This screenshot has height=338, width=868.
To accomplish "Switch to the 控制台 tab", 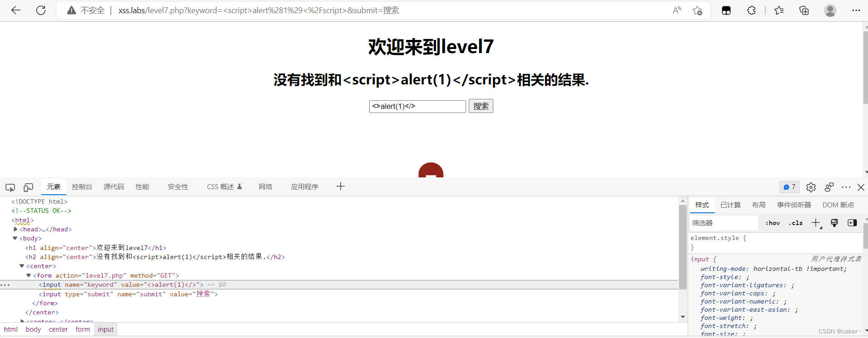I will click(x=82, y=187).
